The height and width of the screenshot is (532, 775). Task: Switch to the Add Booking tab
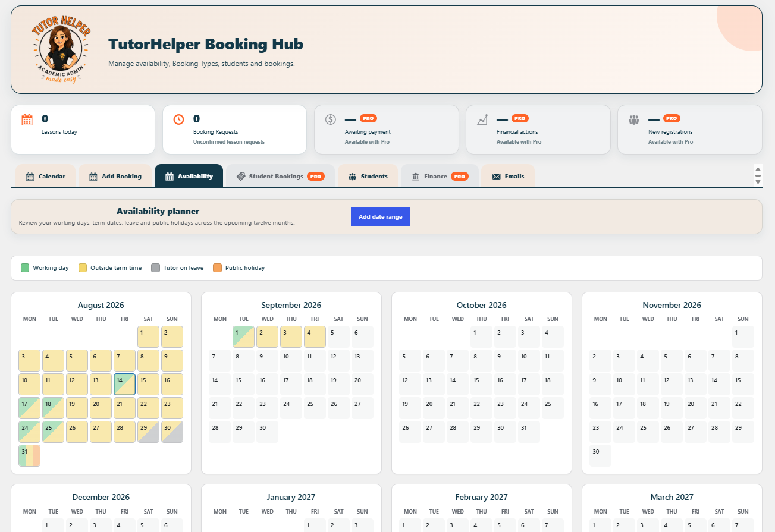115,176
